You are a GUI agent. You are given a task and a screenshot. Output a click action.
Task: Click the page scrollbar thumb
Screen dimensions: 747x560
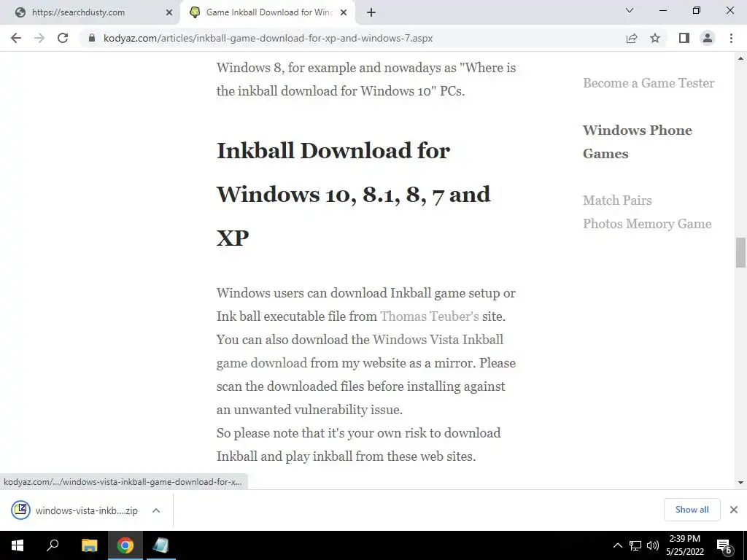pyautogui.click(x=740, y=252)
